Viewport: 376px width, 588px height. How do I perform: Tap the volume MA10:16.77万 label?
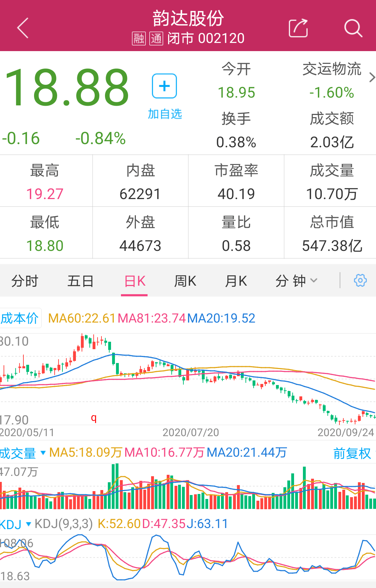coord(165,453)
